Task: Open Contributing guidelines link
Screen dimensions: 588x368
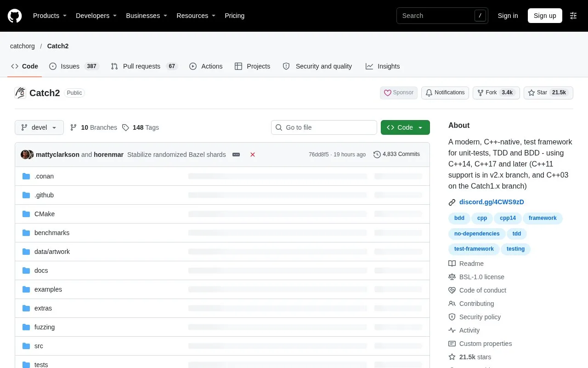Action: click(471, 304)
